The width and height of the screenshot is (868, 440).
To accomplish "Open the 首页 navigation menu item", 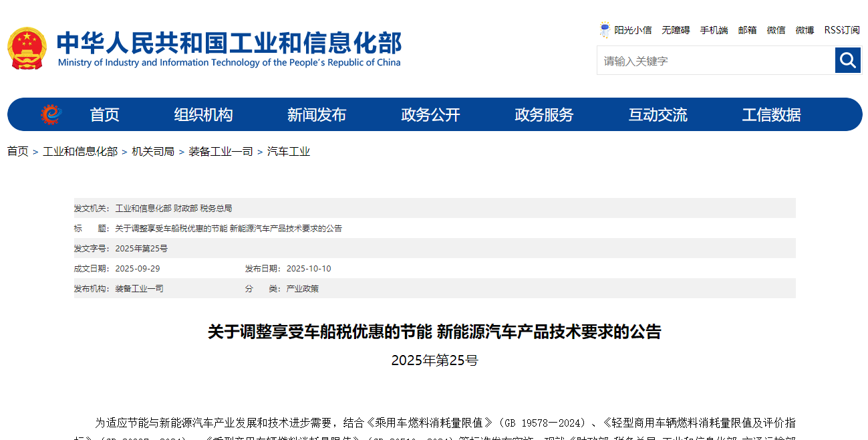I will click(104, 115).
